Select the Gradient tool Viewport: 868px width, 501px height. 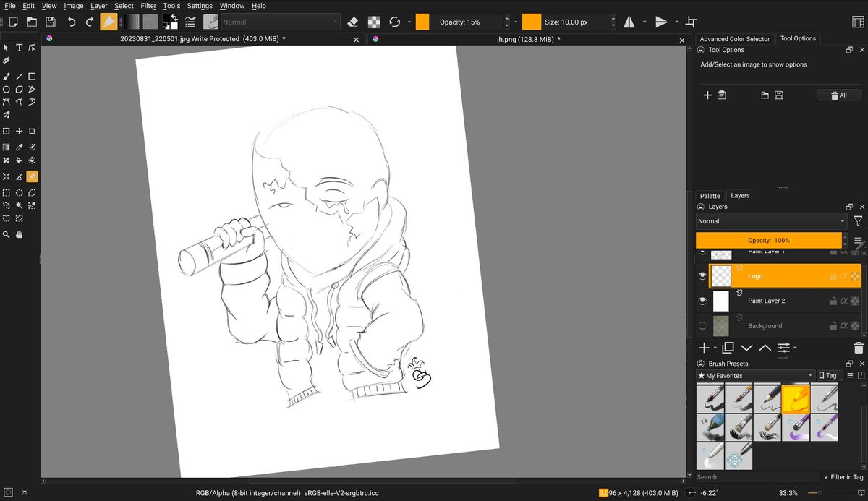[x=7, y=147]
